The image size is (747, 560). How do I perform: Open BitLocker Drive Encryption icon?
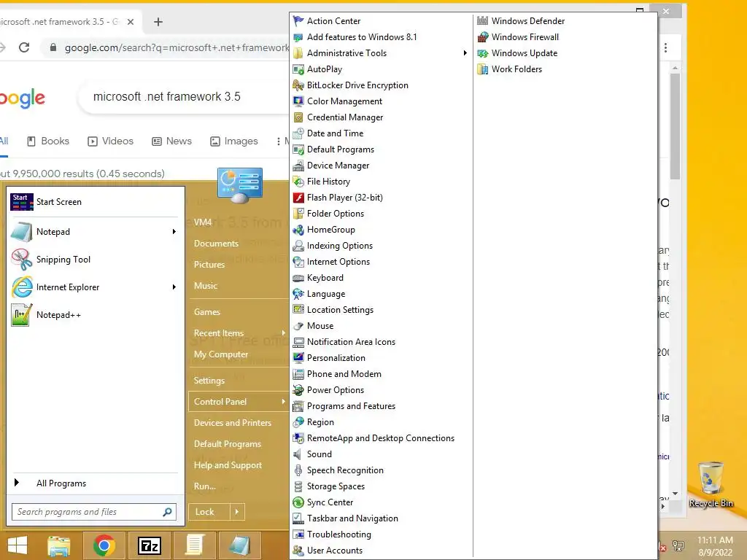298,85
